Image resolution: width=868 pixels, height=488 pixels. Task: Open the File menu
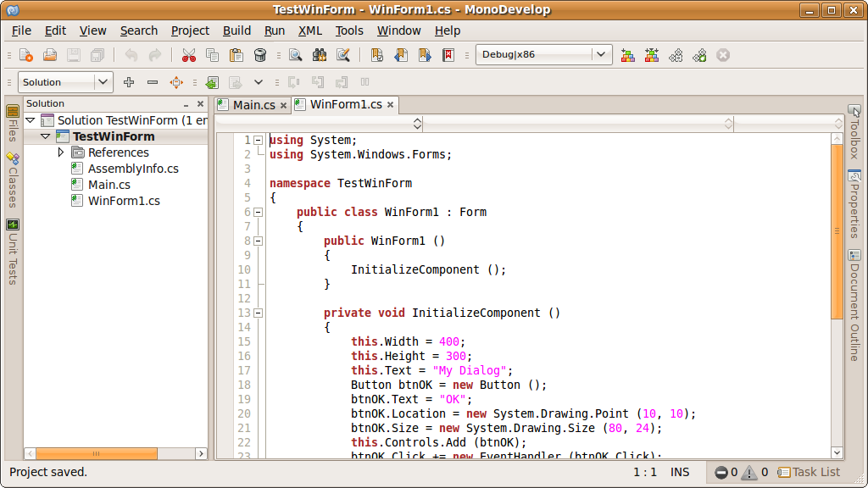[21, 30]
